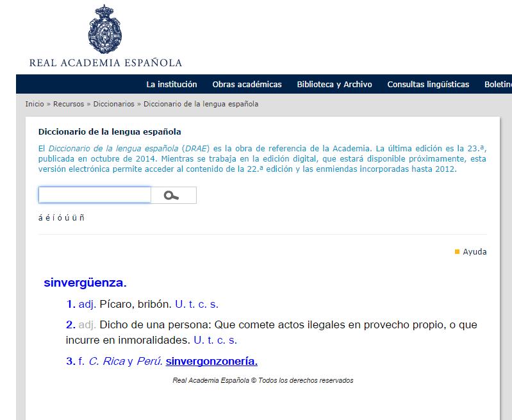The width and height of the screenshot is (512, 420).
Task: Click the adj. abbreviation in definition 1
Action: click(x=87, y=304)
